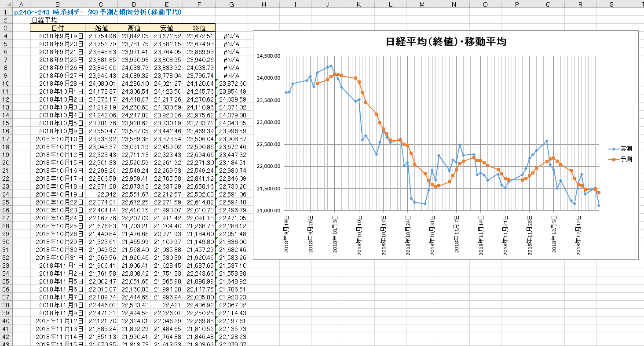
Task: Select cell with value 24,217.26
Action: coord(166,99)
